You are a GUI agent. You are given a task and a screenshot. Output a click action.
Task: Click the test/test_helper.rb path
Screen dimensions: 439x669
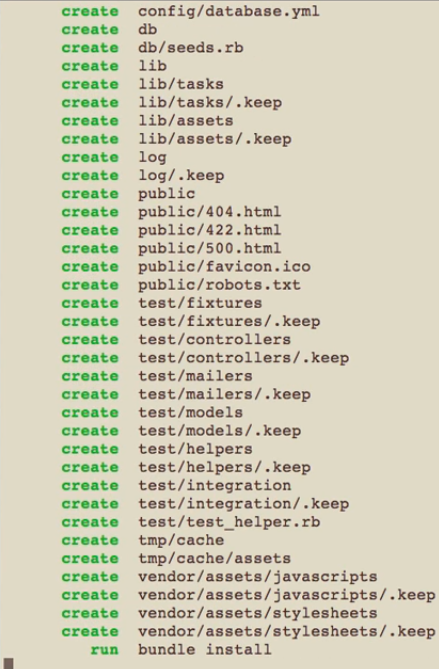coord(229,522)
